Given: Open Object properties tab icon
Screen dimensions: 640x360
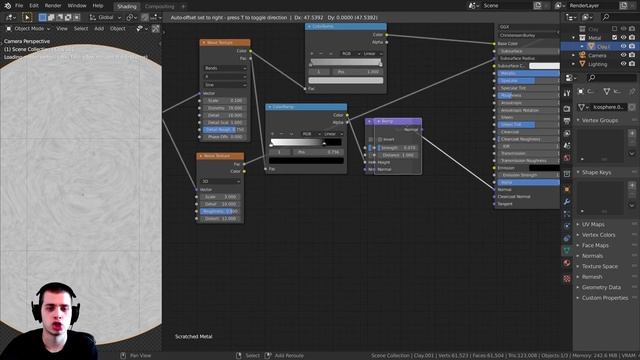Looking at the screenshot, I should (567, 189).
